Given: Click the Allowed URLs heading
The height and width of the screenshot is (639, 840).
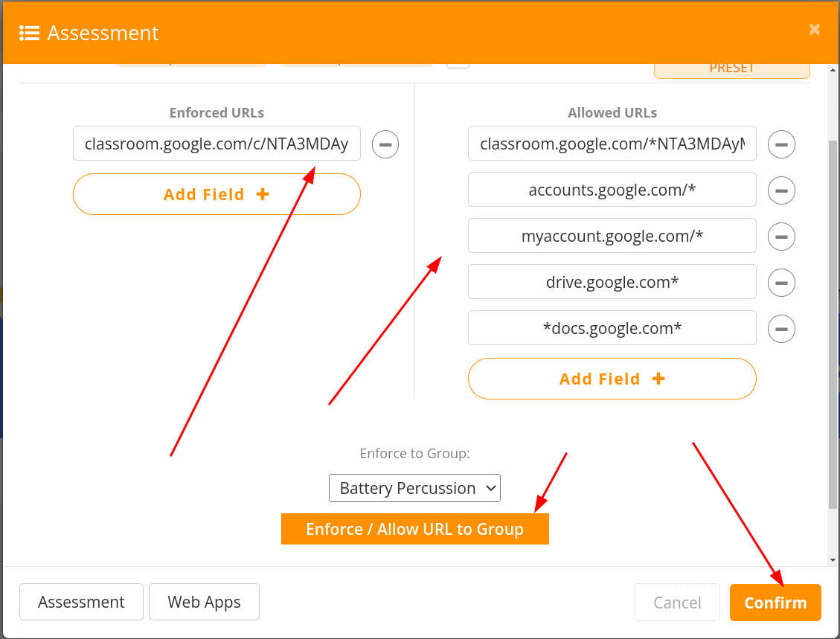Looking at the screenshot, I should coord(612,113).
